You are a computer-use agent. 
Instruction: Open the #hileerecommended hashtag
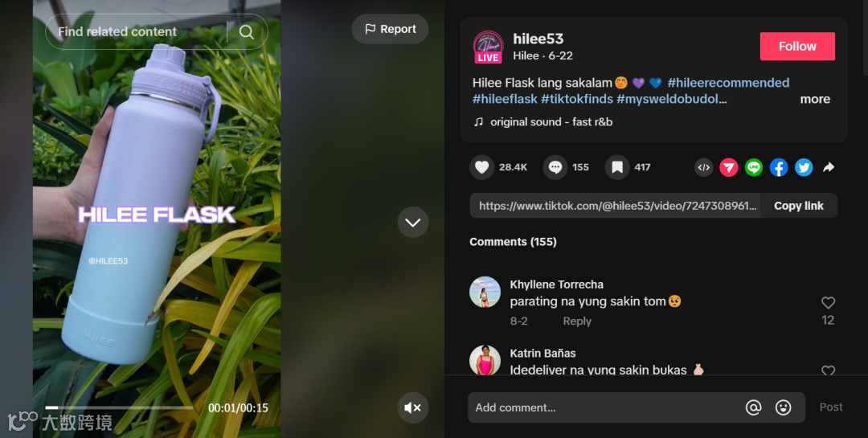728,83
